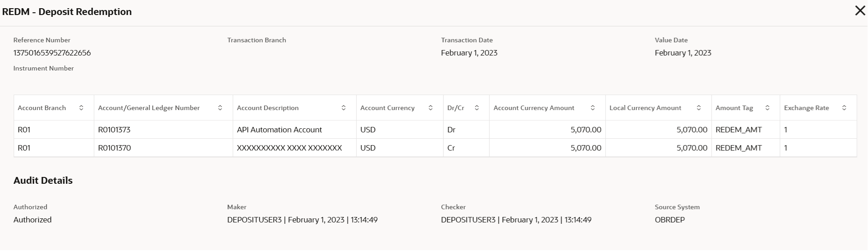The width and height of the screenshot is (868, 252).
Task: Click the OBRDEP source system value
Action: pyautogui.click(x=669, y=220)
